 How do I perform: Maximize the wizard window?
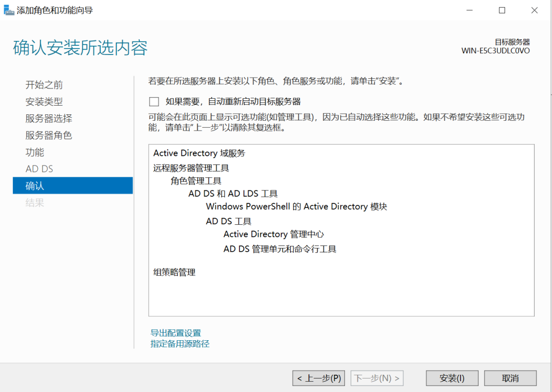coord(502,10)
